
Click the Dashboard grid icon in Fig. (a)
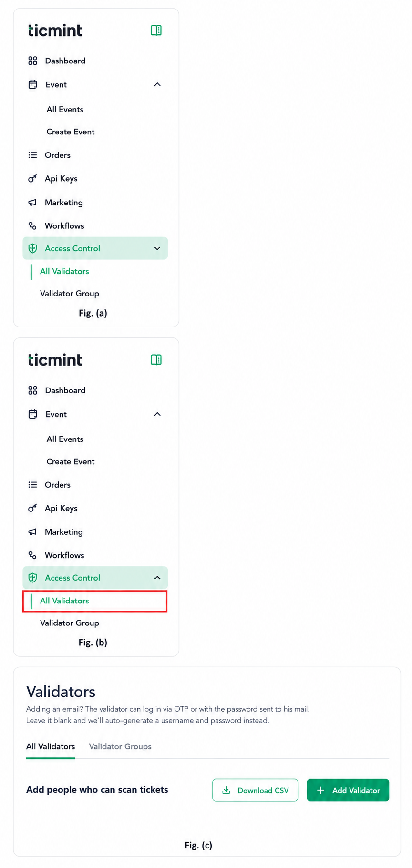point(32,61)
